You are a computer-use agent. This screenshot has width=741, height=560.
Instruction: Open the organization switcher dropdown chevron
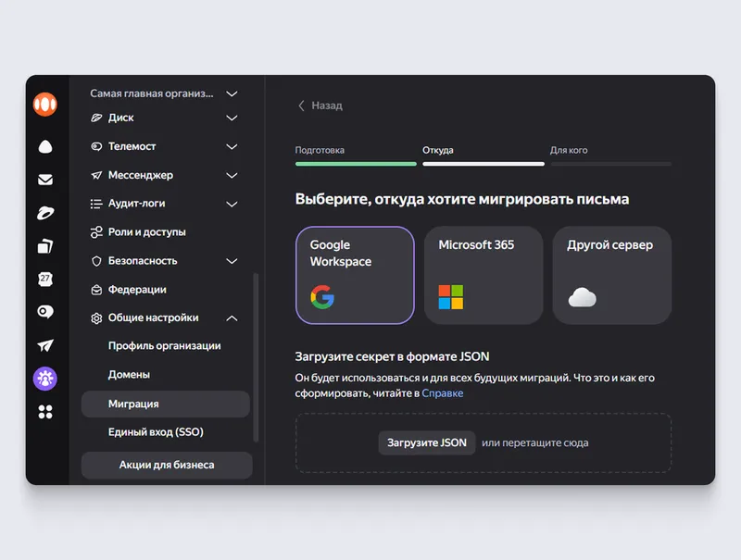coord(232,94)
